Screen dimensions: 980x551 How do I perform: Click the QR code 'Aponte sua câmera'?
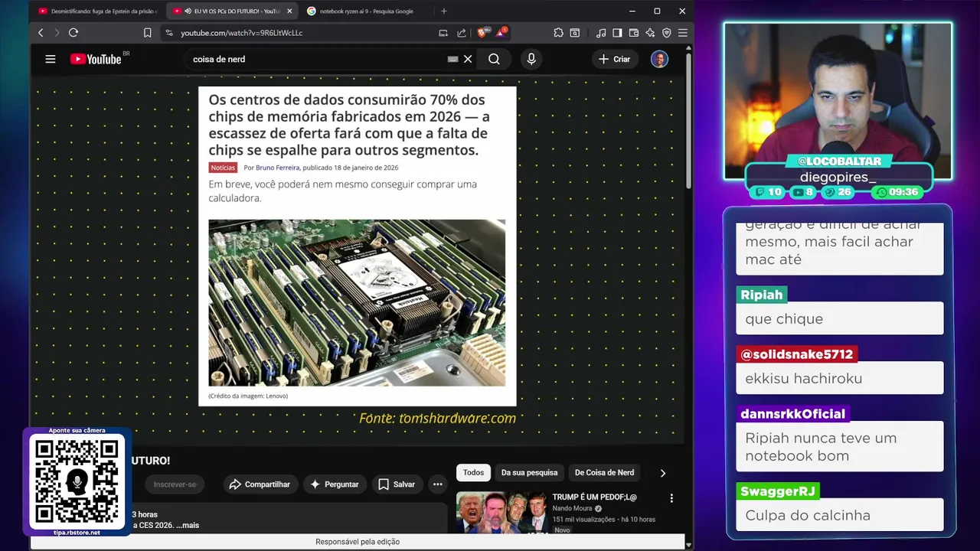pos(77,482)
